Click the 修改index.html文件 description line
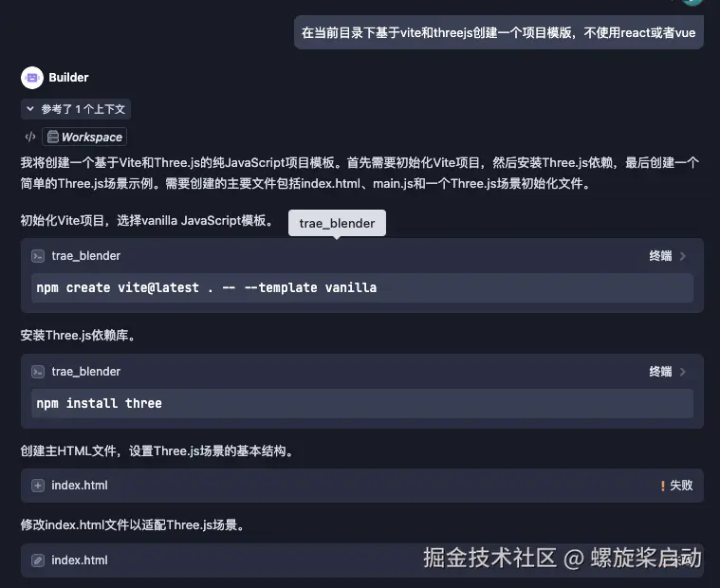The image size is (720, 588). point(132,524)
